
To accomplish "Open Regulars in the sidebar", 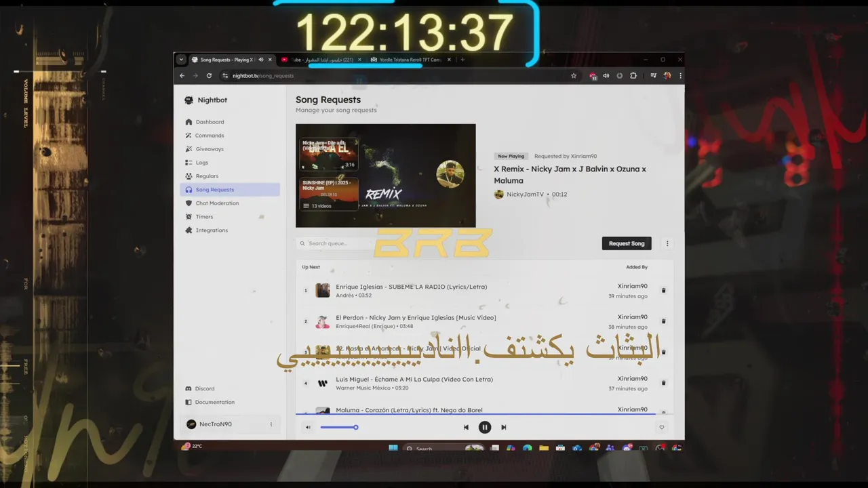I will point(230,176).
